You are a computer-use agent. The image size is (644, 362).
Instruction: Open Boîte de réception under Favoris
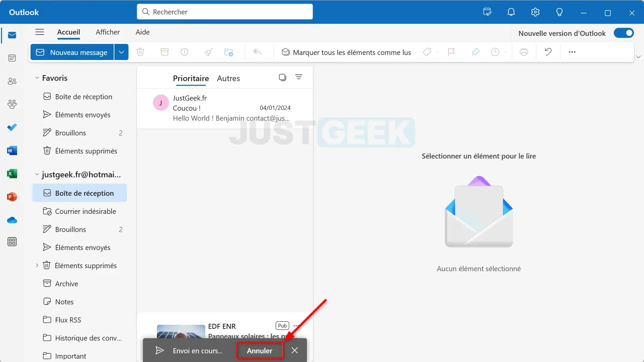[x=79, y=97]
